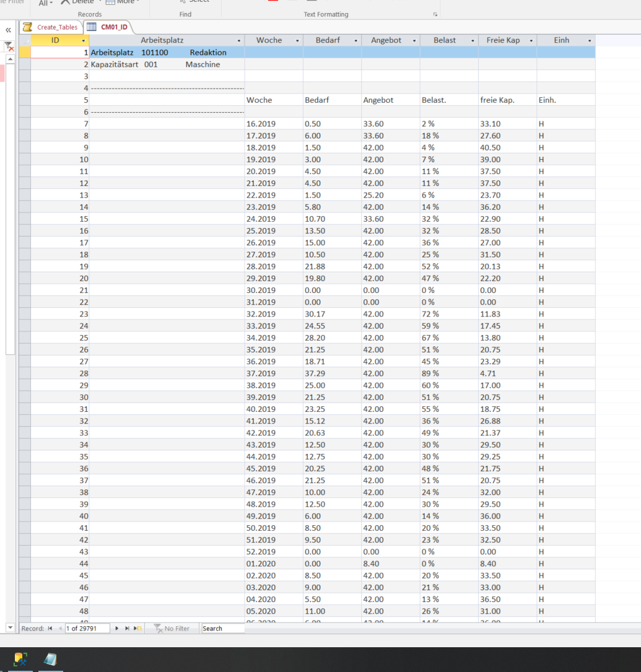Viewport: 641px width, 672px height.
Task: Open the Woche column filter dropdown
Action: [297, 41]
